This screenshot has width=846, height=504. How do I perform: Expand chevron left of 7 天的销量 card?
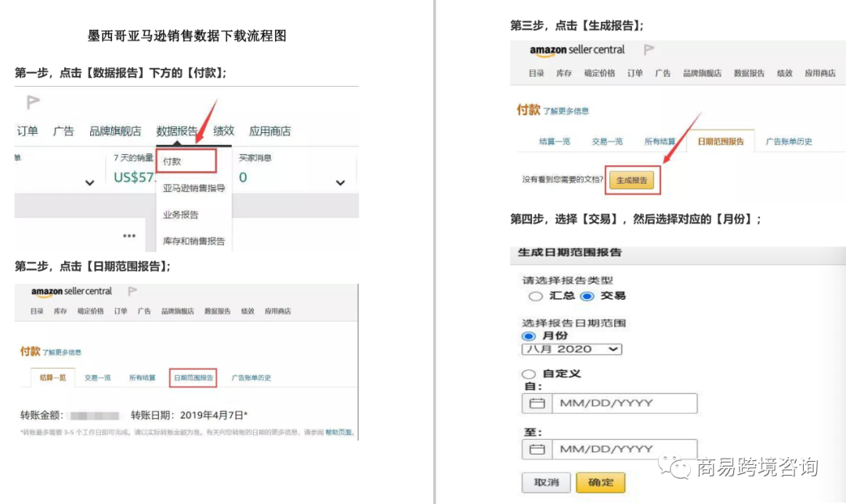tap(89, 182)
